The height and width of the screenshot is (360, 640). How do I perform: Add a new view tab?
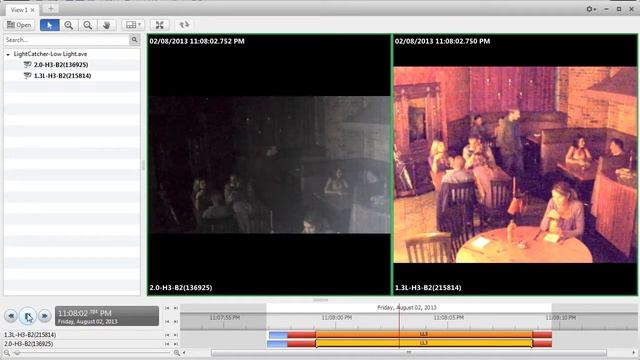(51, 9)
